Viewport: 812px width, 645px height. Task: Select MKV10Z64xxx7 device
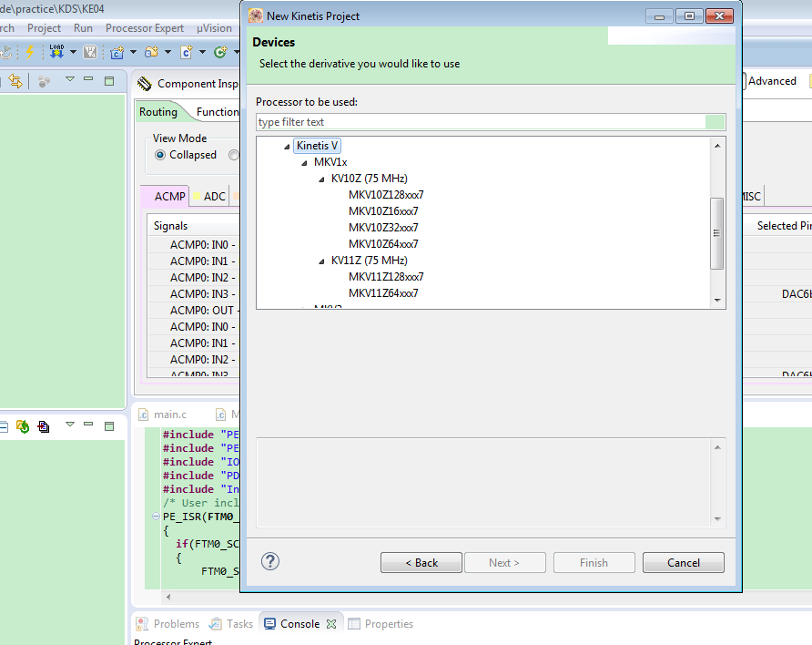tap(383, 244)
